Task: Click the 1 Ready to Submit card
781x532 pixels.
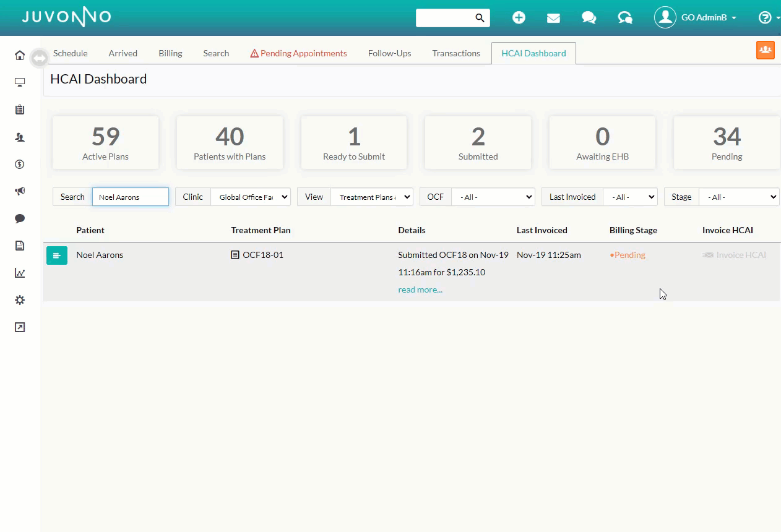Action: 354,143
